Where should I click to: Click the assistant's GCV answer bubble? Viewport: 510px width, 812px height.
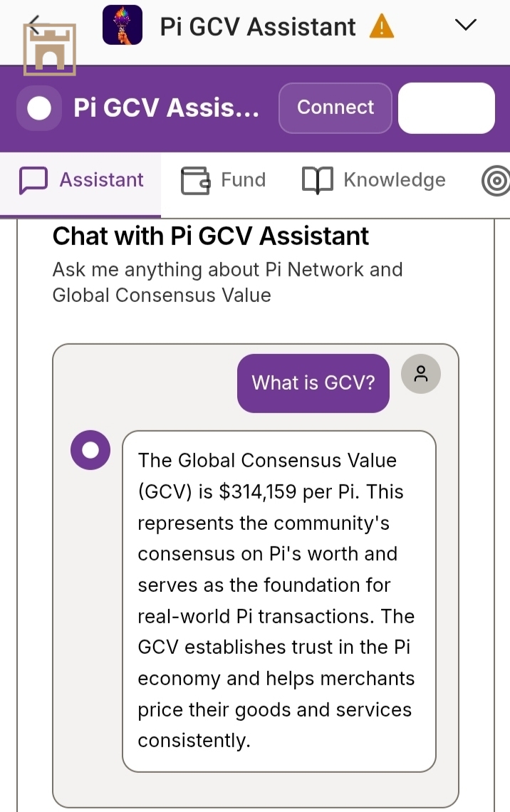[x=279, y=601]
